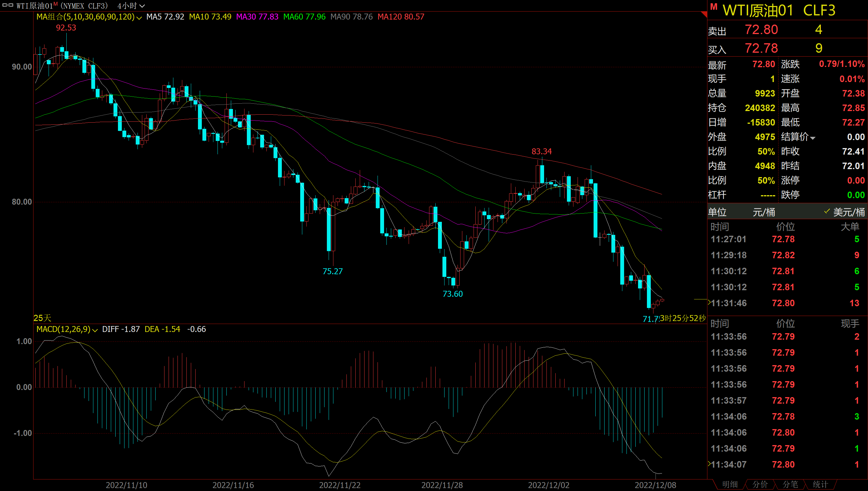The width and height of the screenshot is (868, 491).
Task: Click the 最新 value 72.80
Action: click(763, 64)
